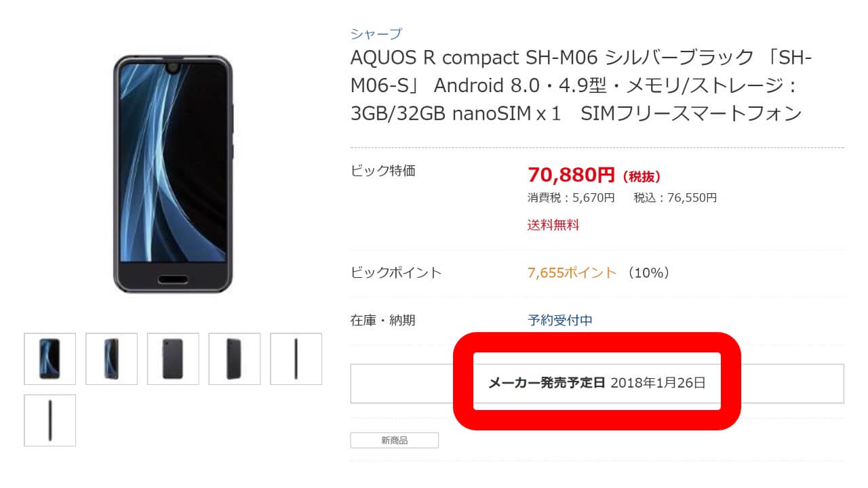Click the 7,655ポイント points value
This screenshot has width=868, height=488.
(572, 272)
